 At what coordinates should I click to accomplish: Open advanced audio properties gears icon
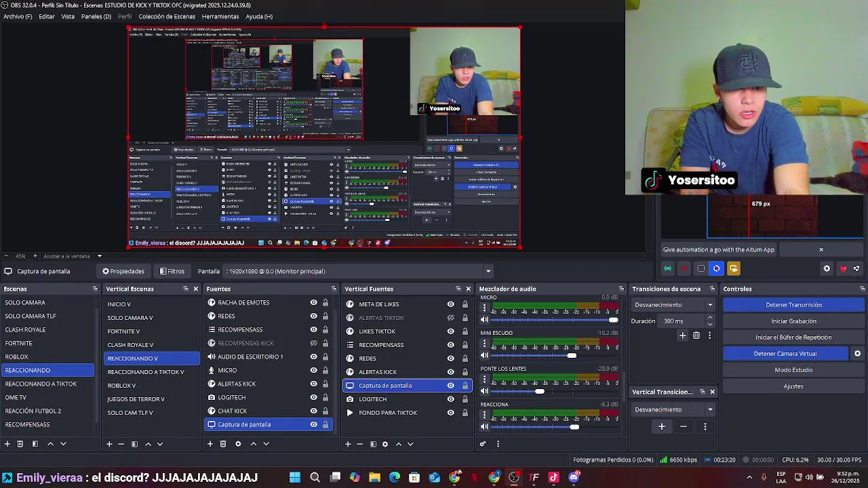pos(483,444)
